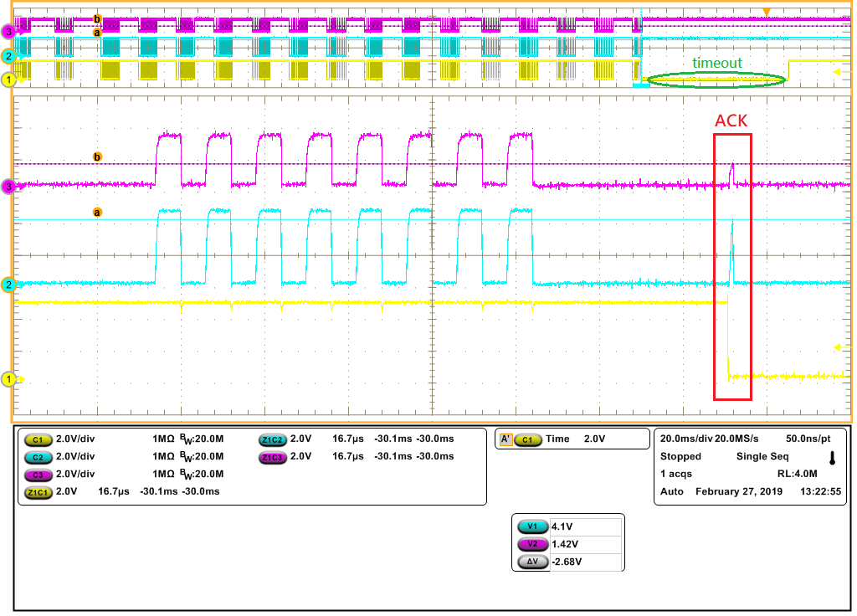Click the 20.0ms/div timebase readout
The width and height of the screenshot is (857, 616).
click(686, 439)
